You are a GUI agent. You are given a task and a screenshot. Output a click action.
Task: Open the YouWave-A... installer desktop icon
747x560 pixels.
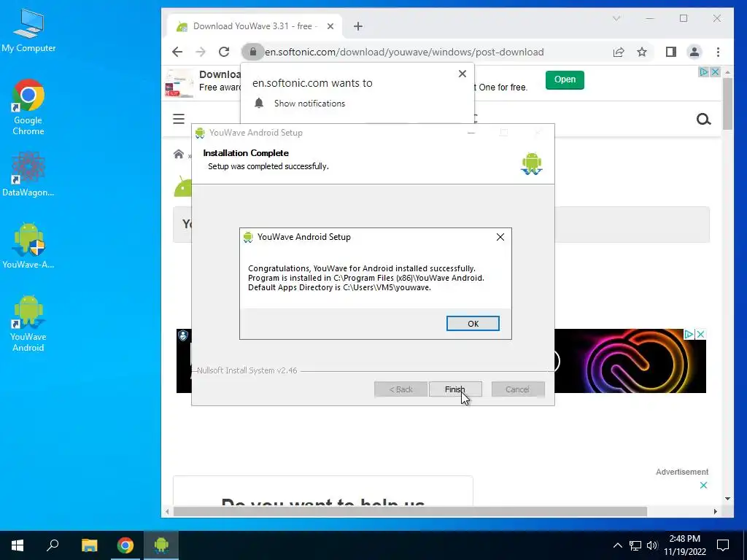(28, 246)
